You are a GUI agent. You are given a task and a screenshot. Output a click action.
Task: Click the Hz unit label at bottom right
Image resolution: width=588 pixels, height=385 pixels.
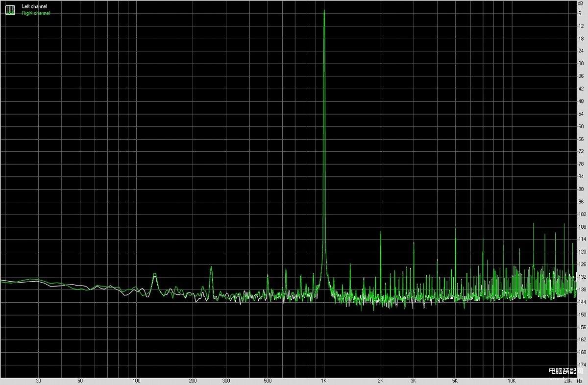click(580, 381)
